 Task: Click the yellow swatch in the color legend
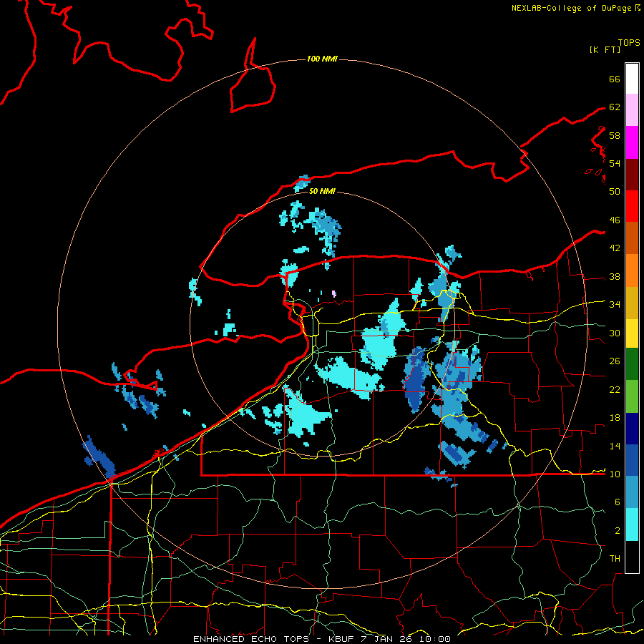coord(632,333)
